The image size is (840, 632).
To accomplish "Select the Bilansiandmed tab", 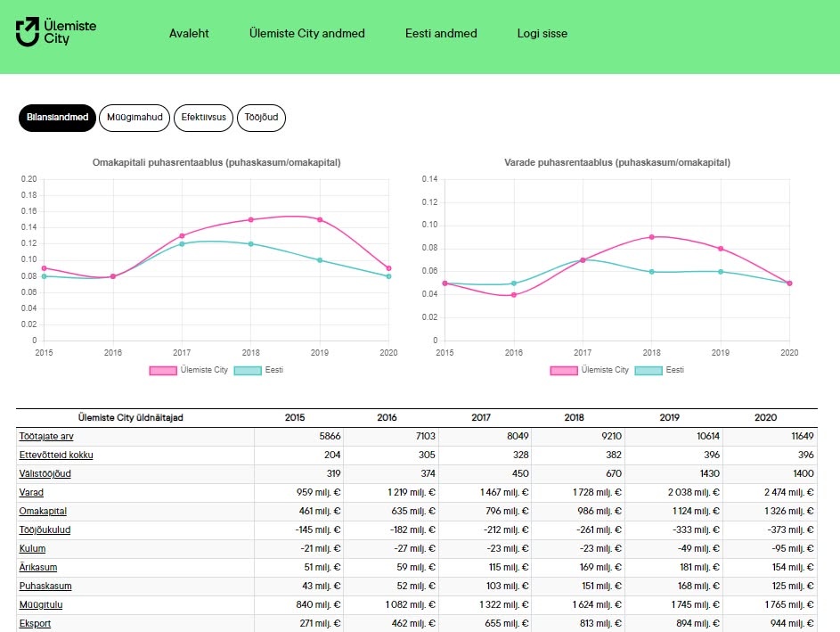I will click(x=57, y=118).
